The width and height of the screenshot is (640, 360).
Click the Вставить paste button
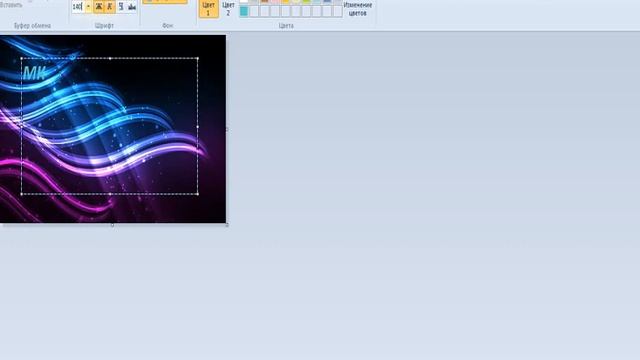[x=12, y=4]
